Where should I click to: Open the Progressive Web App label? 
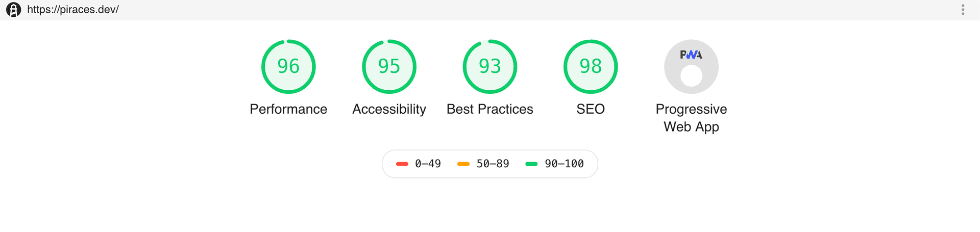click(691, 118)
